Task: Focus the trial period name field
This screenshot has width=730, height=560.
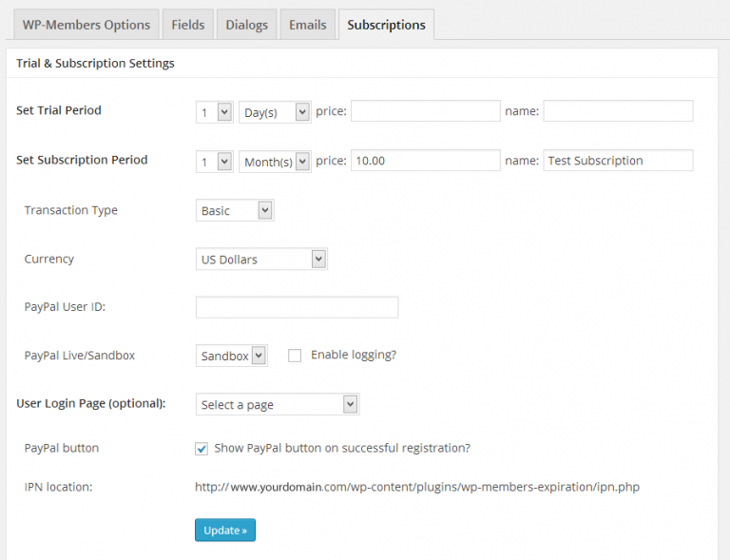Action: pyautogui.click(x=618, y=111)
